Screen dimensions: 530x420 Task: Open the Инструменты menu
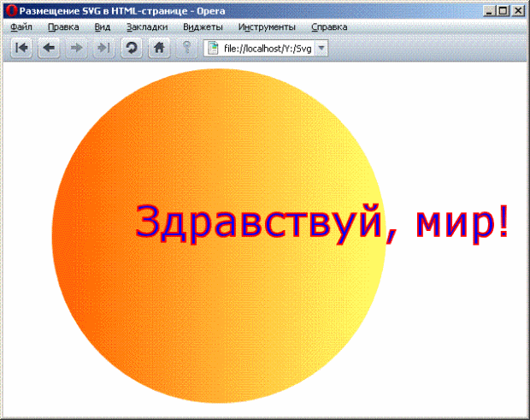coord(267,27)
